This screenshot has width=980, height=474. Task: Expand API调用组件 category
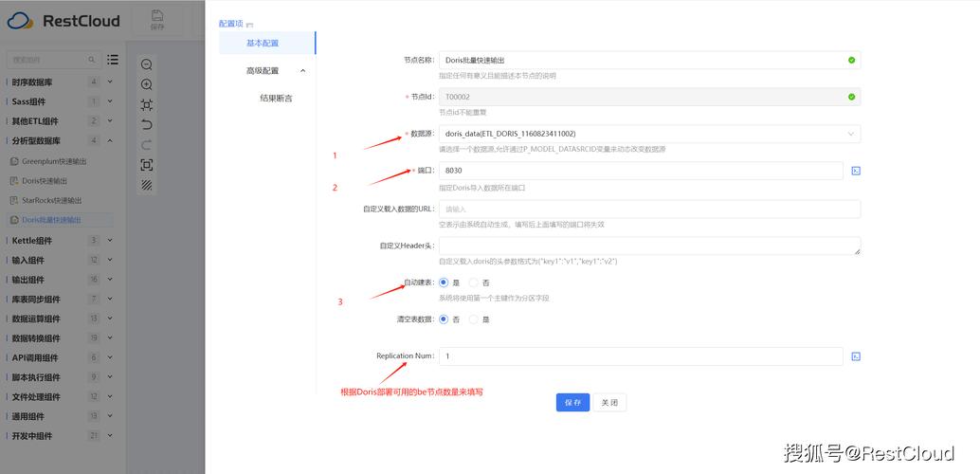(110, 357)
